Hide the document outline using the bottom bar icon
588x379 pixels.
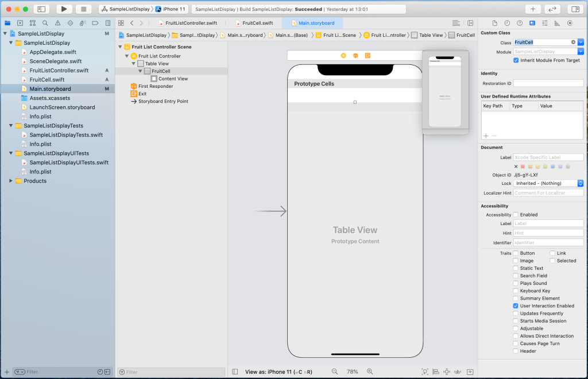tap(235, 372)
